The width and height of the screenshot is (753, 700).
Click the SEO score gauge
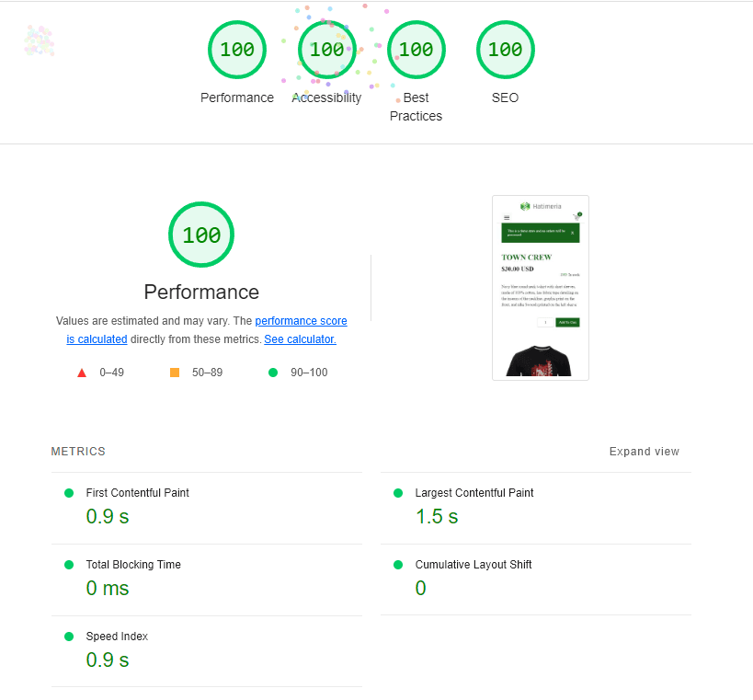coord(505,50)
